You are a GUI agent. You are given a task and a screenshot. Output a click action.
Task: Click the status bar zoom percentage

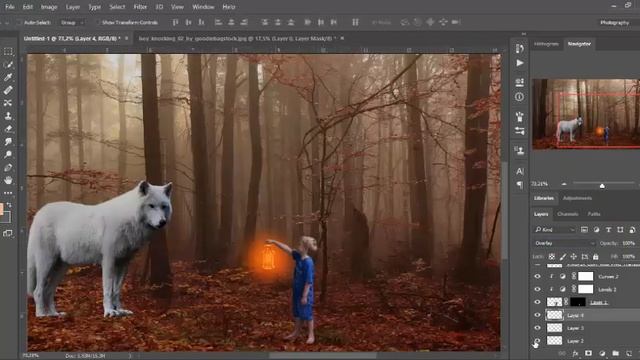[31, 356]
